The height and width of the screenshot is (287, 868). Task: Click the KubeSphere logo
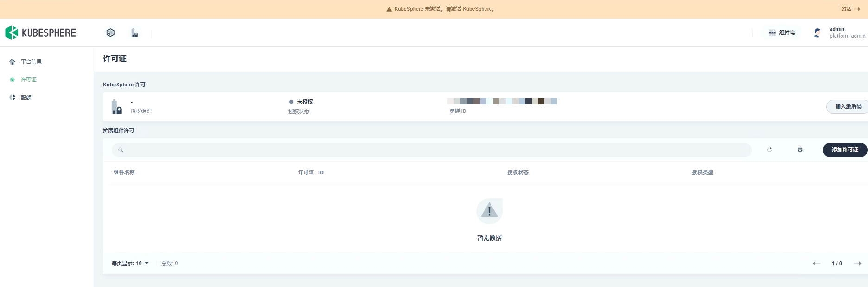40,33
